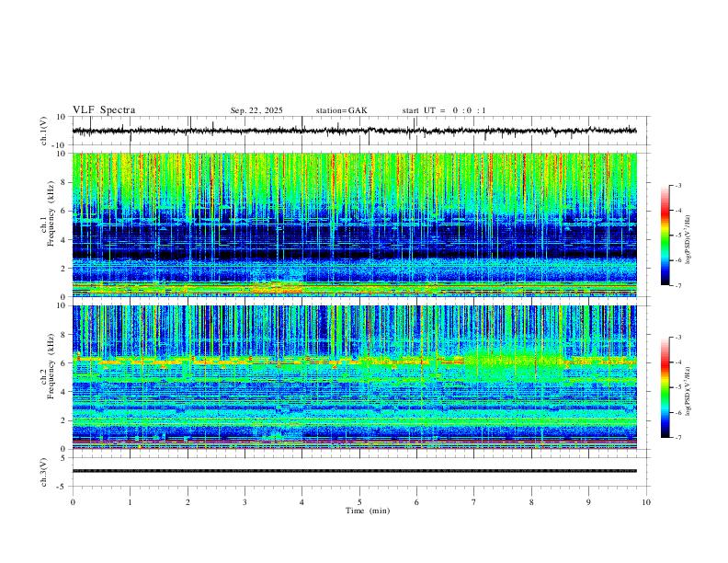Click the "-5" tick on ch.3(V) axis
The width and height of the screenshot is (728, 563).
click(x=62, y=487)
